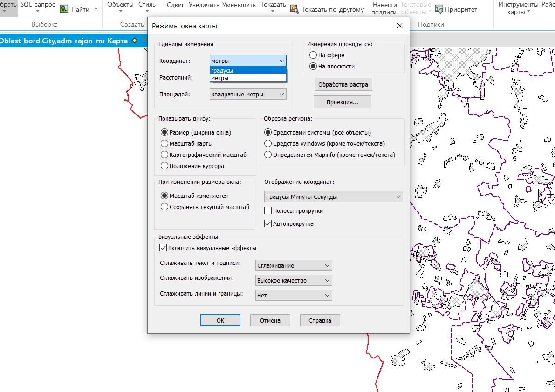Image resolution: width=555 pixels, height=392 pixels.
Task: Click the Приоритет icon in ribbon
Action: [439, 9]
